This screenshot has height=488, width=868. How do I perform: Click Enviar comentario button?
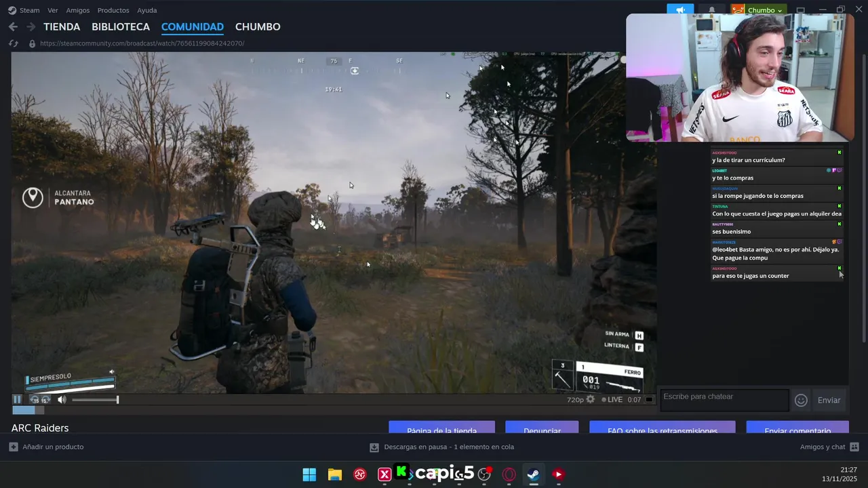pos(797,428)
